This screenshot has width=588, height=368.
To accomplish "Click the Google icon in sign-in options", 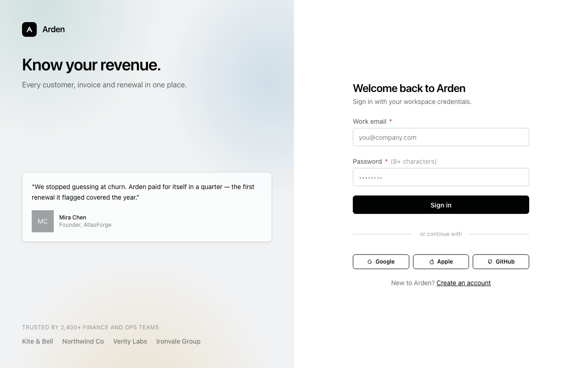I will pyautogui.click(x=370, y=262).
